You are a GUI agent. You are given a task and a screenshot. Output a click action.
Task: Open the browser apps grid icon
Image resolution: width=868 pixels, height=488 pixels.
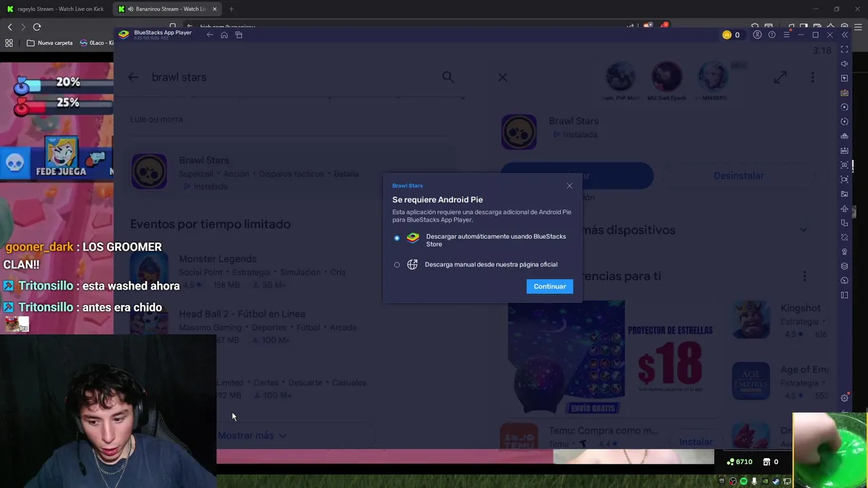9,43
